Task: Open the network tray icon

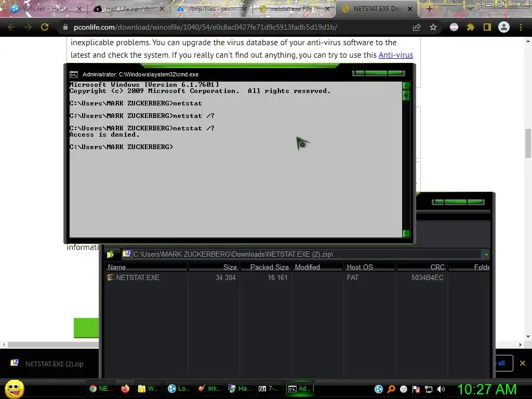Action: [x=429, y=389]
